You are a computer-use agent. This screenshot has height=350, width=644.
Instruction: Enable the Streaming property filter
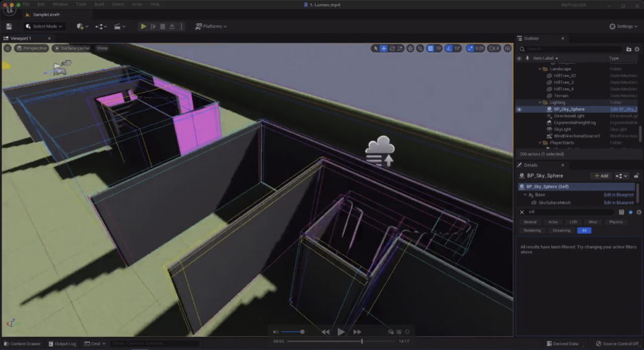561,230
